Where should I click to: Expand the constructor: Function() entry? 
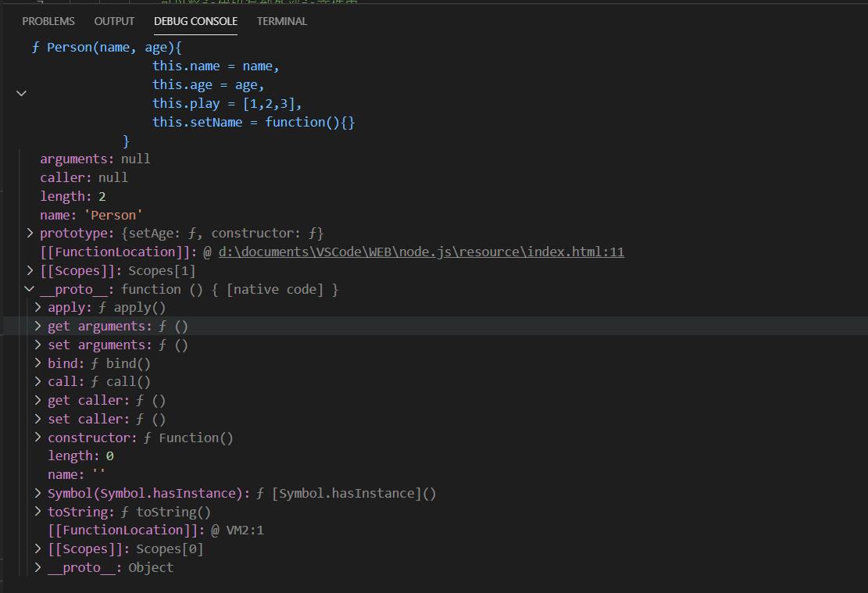[38, 438]
